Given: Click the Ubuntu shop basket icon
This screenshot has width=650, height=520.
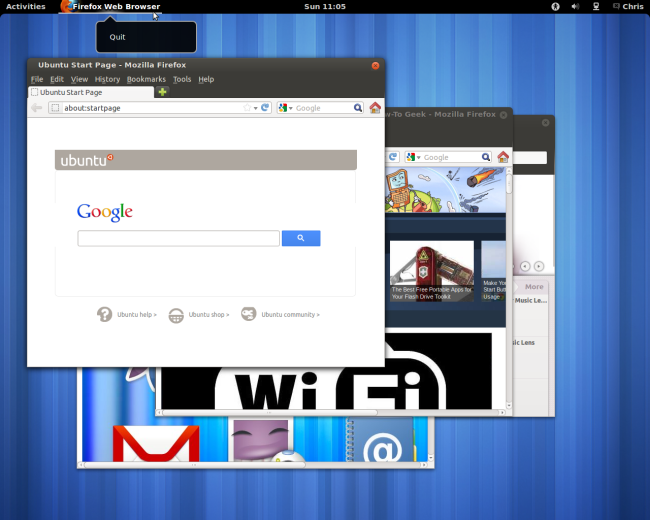Looking at the screenshot, I should (176, 315).
